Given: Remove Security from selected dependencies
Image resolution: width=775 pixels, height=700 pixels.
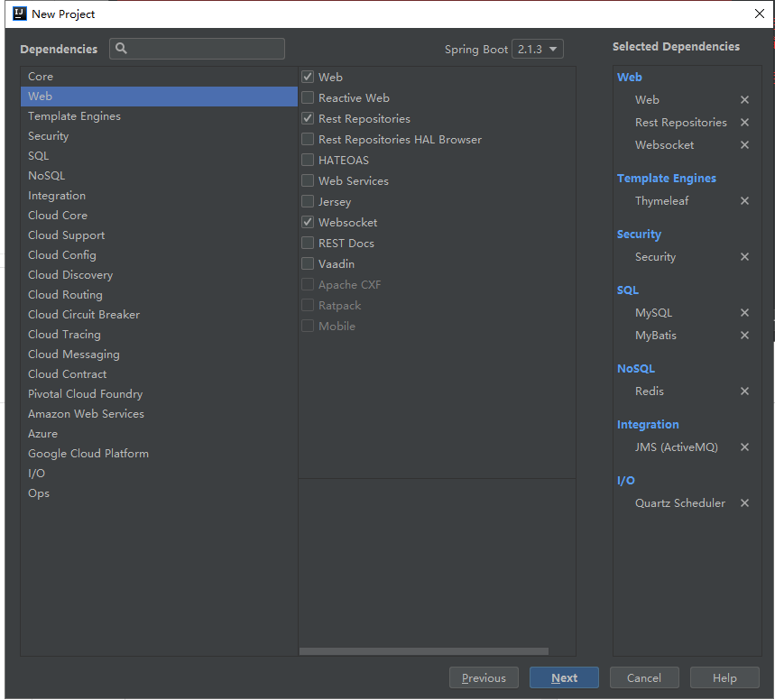Looking at the screenshot, I should 744,256.
